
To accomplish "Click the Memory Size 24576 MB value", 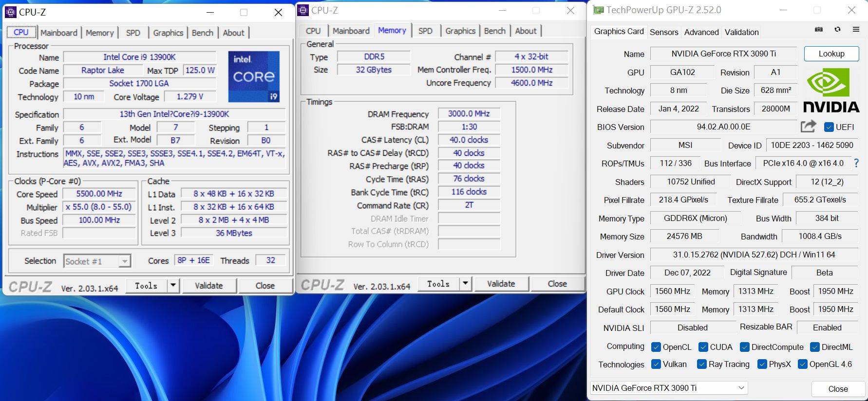I will pos(684,236).
